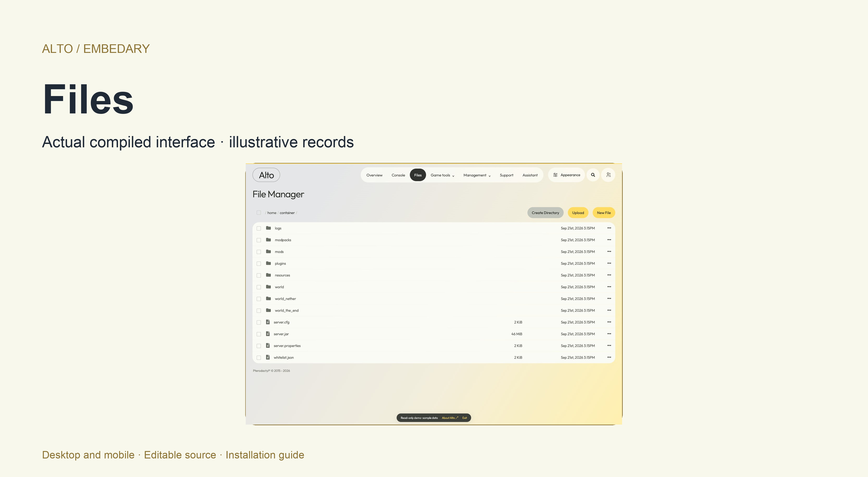Open the user account icon
The width and height of the screenshot is (868, 477).
click(x=608, y=175)
